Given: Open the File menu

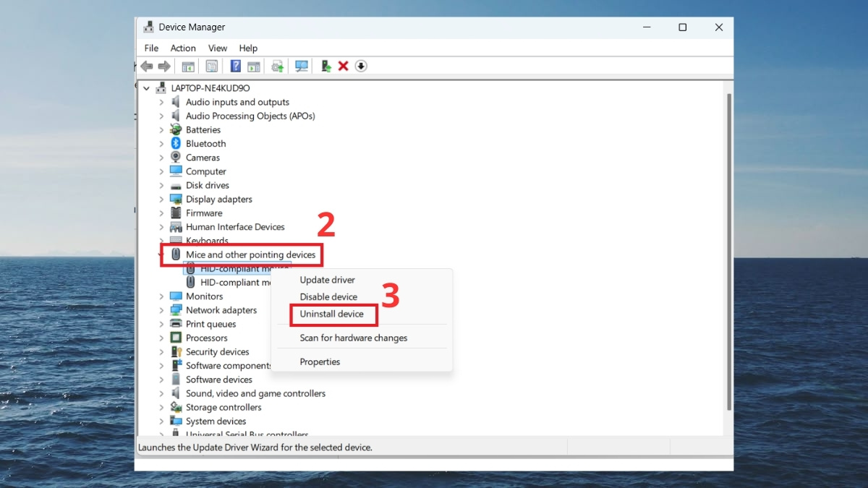Looking at the screenshot, I should pos(151,48).
